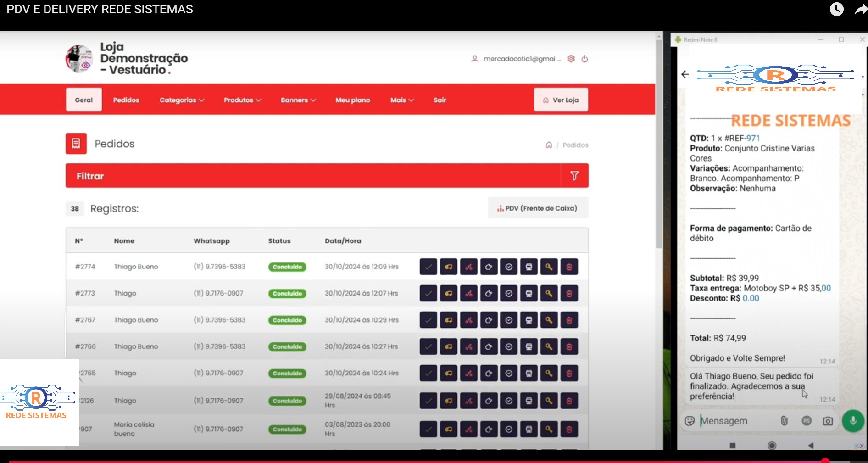The height and width of the screenshot is (463, 868).
Task: Click the Status column header
Action: point(279,241)
